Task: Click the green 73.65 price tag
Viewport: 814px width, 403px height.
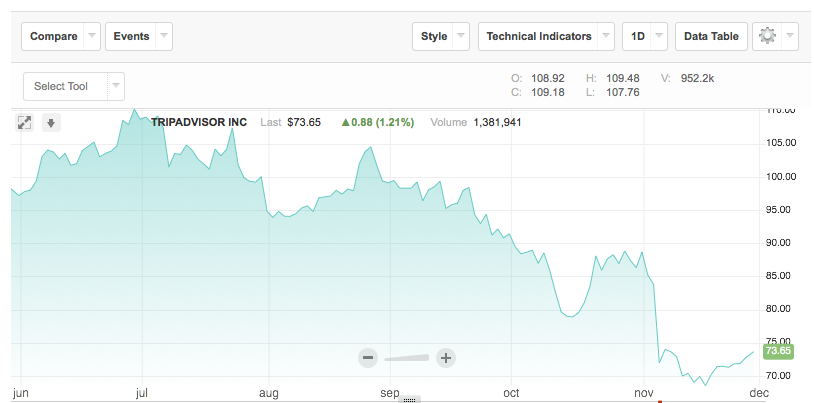Action: 778,352
